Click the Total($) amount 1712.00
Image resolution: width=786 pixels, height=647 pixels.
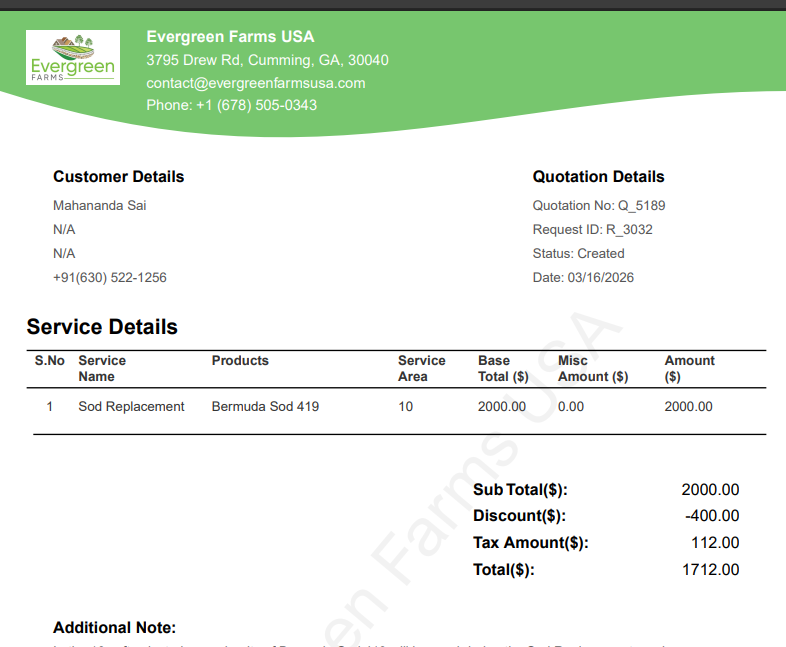click(x=710, y=570)
